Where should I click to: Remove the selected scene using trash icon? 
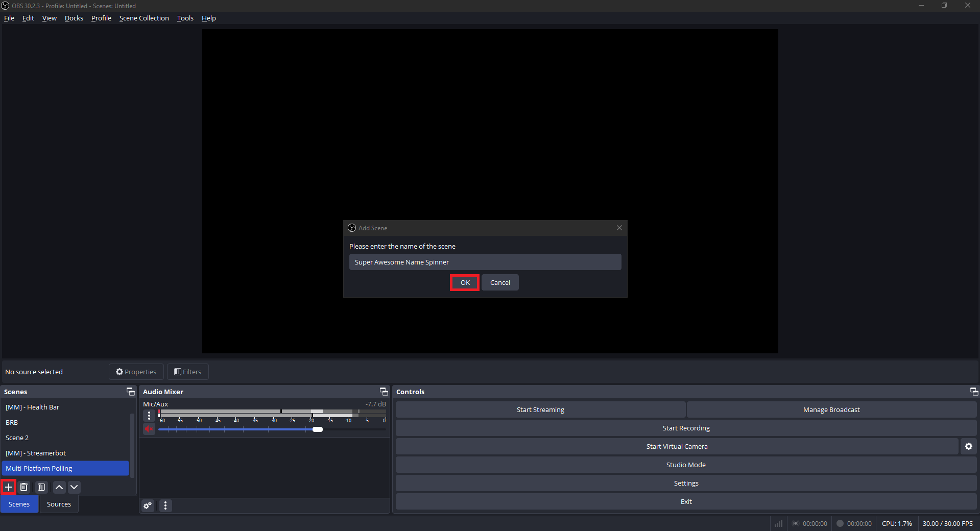tap(24, 487)
